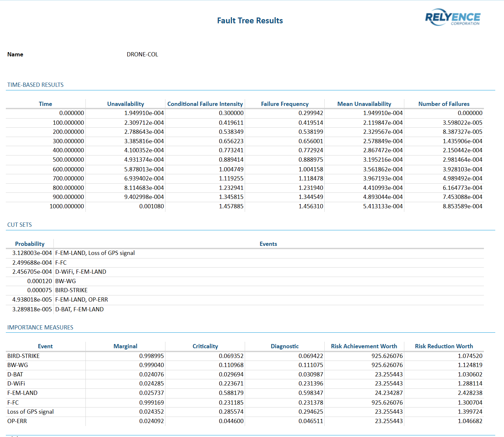Click the IMPORTANCE MEASURES section heading
Image resolution: width=504 pixels, height=437 pixels.
(40, 327)
